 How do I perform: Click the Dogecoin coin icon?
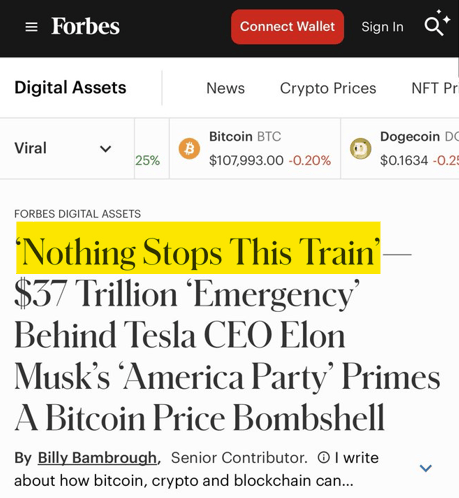(361, 148)
